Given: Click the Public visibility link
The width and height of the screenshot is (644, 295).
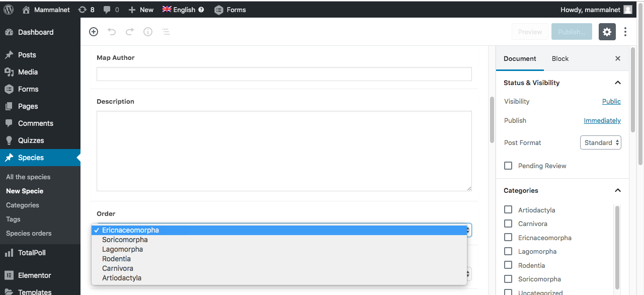Looking at the screenshot, I should (611, 101).
